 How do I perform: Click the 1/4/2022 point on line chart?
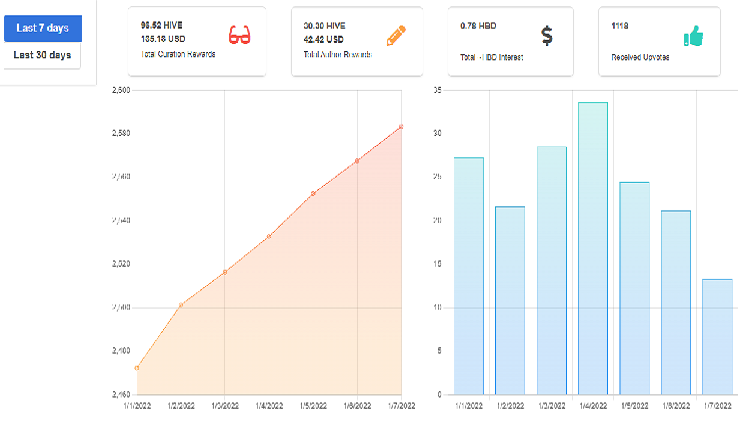tap(269, 236)
